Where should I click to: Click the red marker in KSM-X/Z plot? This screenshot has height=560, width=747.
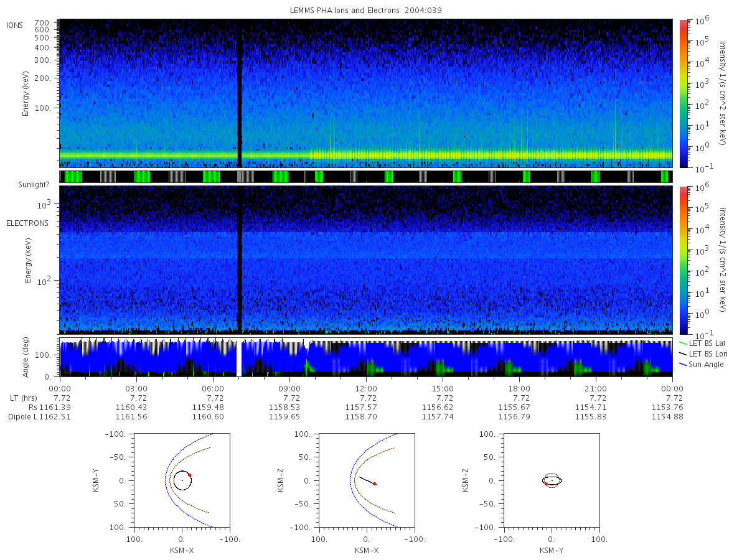[x=375, y=483]
